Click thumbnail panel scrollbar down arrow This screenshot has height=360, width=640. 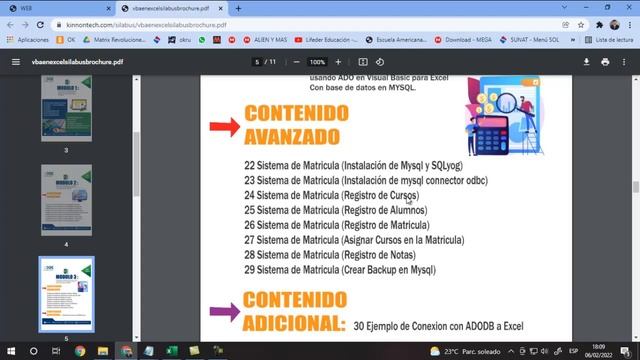pos(136,338)
